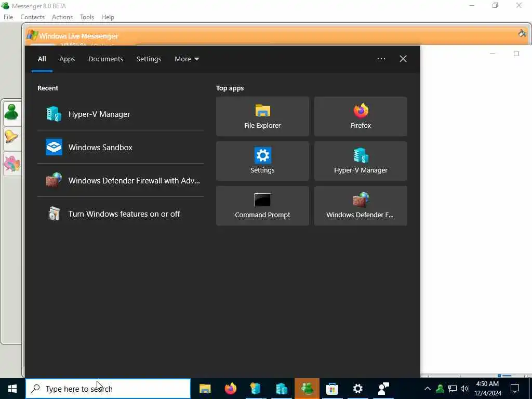Open the File menu in Messenger
The image size is (532, 399).
click(8, 17)
